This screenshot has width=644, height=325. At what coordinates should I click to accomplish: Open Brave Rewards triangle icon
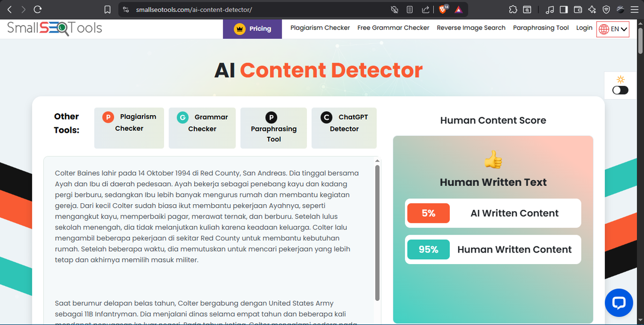458,10
